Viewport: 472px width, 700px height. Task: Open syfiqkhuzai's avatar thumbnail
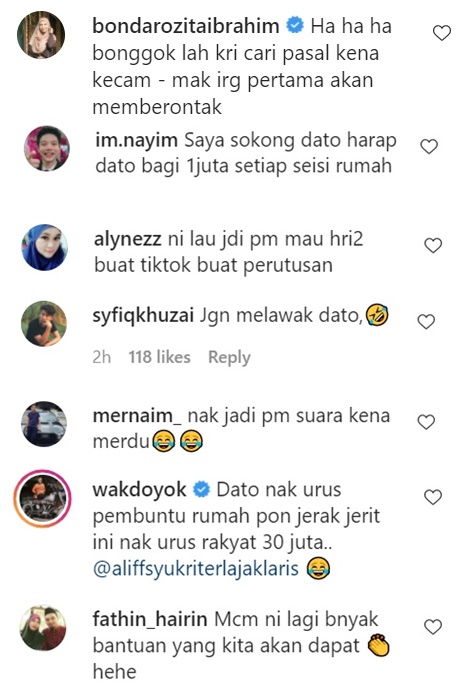coord(44,324)
